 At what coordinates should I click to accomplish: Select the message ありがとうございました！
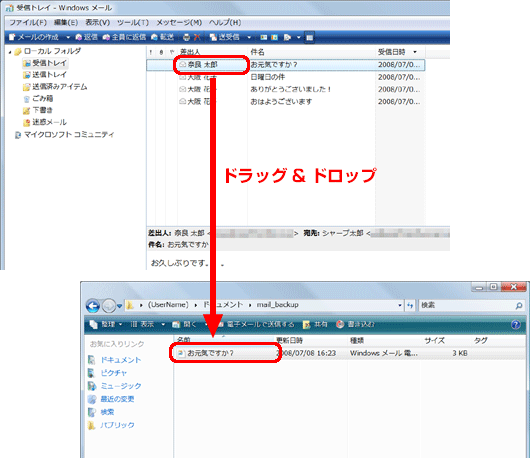286,89
